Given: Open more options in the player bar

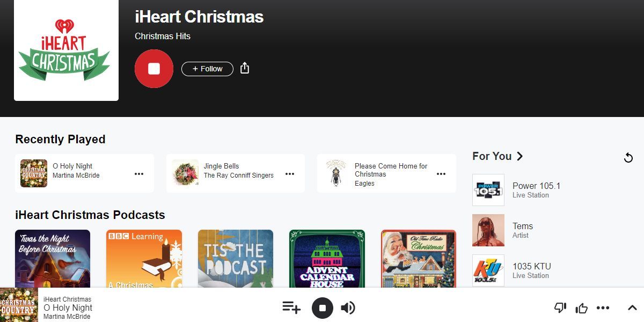Looking at the screenshot, I should tap(603, 308).
